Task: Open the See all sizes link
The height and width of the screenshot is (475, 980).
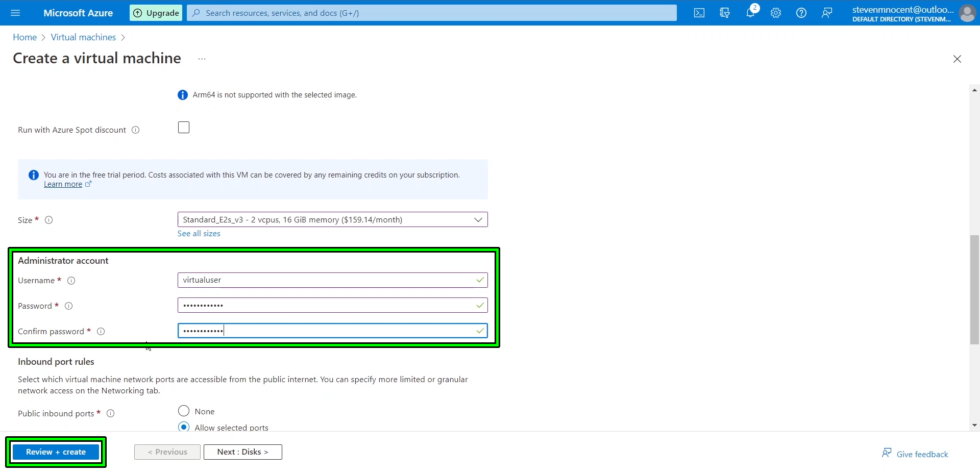Action: (199, 233)
